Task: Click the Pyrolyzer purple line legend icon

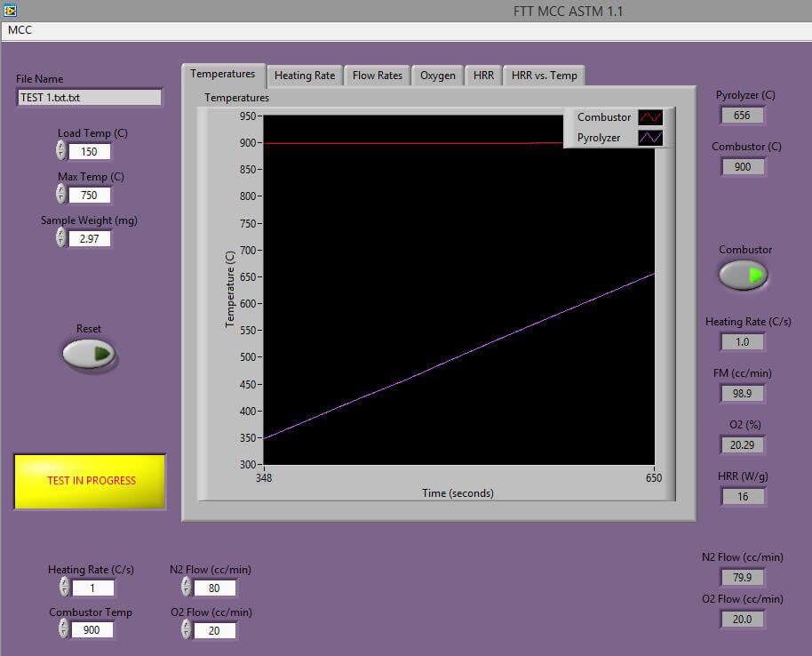Action: click(650, 138)
